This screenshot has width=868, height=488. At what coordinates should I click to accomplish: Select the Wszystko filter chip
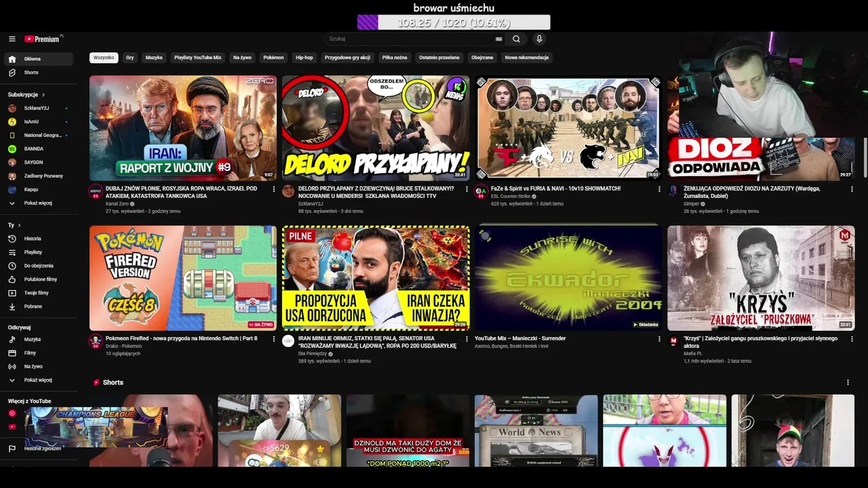(x=104, y=58)
